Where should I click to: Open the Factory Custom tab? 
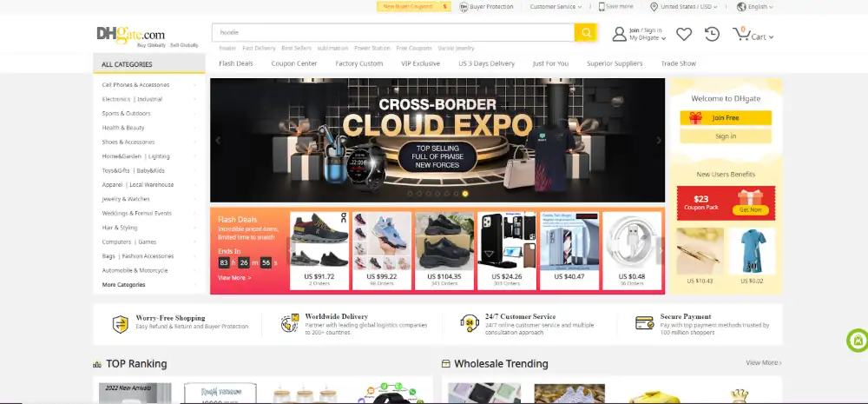click(x=358, y=63)
